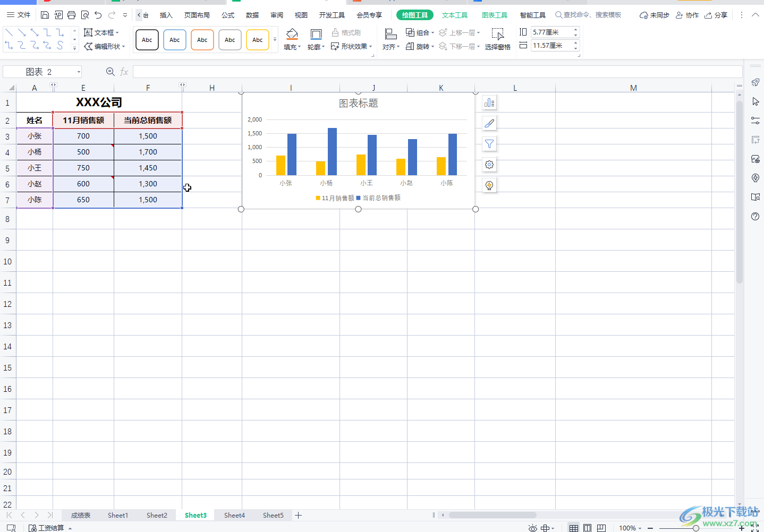Expand the shapes gallery list
This screenshot has height=532, width=764.
(74, 48)
